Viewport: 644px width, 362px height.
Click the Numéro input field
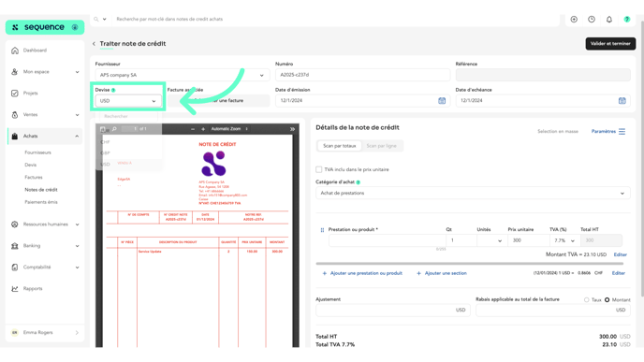coord(362,75)
